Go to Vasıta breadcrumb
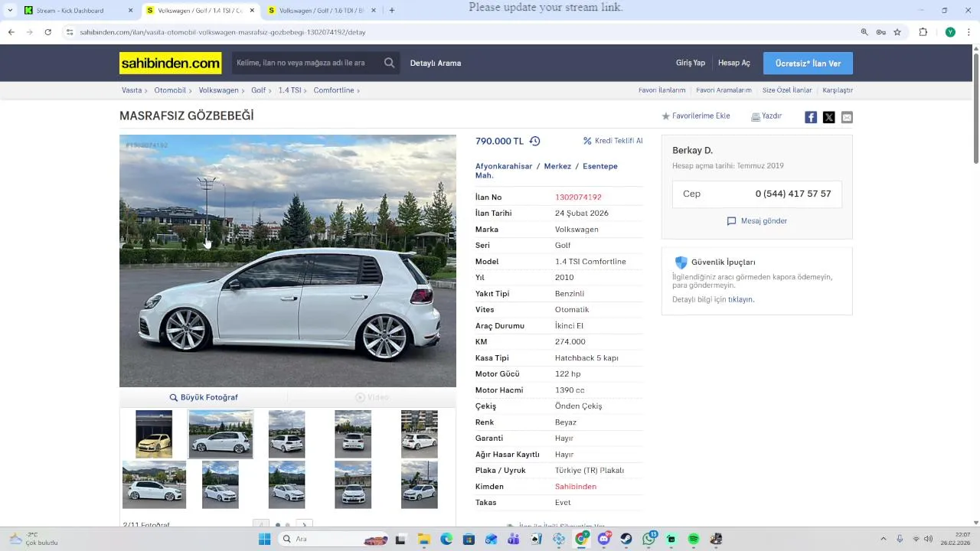The width and height of the screenshot is (980, 551). tap(132, 90)
